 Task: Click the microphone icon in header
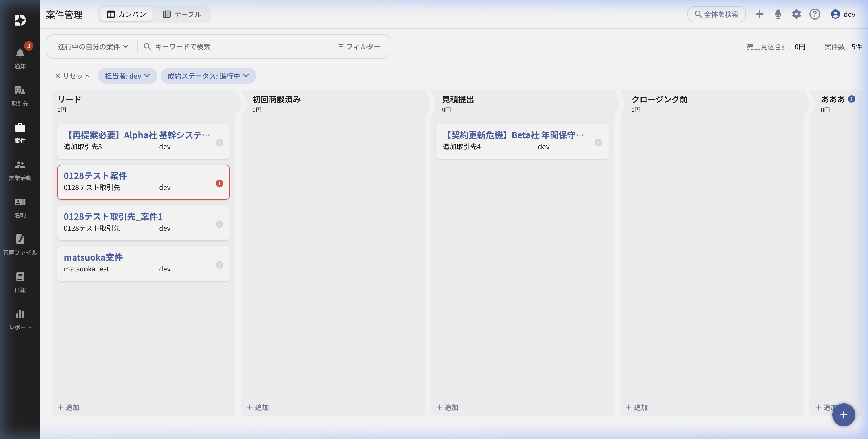pyautogui.click(x=778, y=14)
